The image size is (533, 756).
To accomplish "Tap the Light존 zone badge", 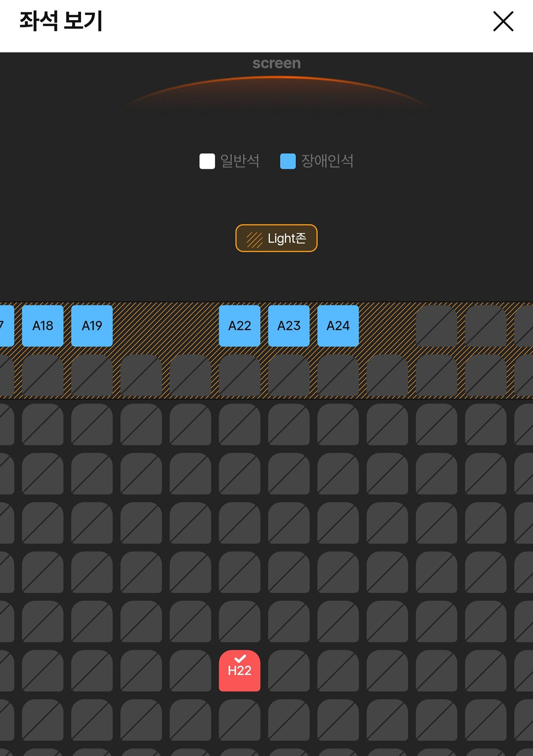I will 276,238.
